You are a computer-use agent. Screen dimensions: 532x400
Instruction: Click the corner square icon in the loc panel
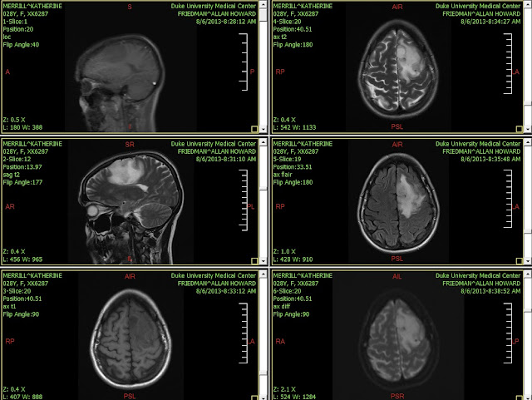[x=254, y=129]
